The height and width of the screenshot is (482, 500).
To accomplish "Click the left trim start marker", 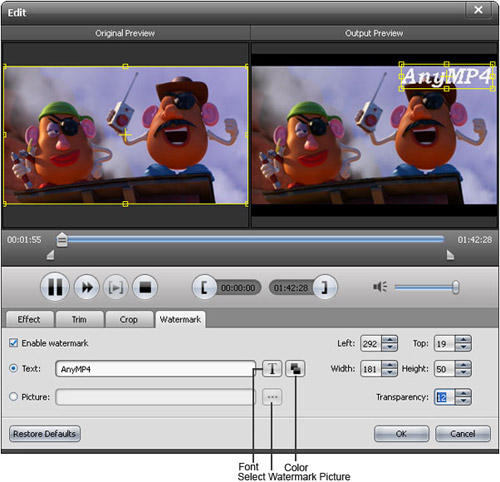I will tap(50, 255).
